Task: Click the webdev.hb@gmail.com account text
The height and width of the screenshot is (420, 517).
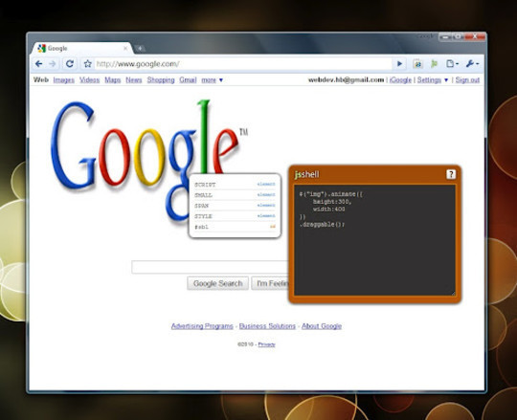Action: coord(346,80)
